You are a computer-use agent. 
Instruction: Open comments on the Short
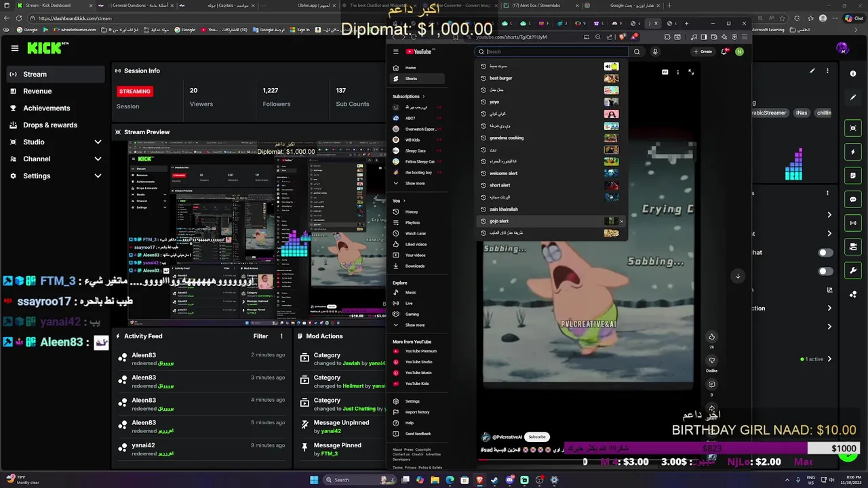pyautogui.click(x=711, y=384)
